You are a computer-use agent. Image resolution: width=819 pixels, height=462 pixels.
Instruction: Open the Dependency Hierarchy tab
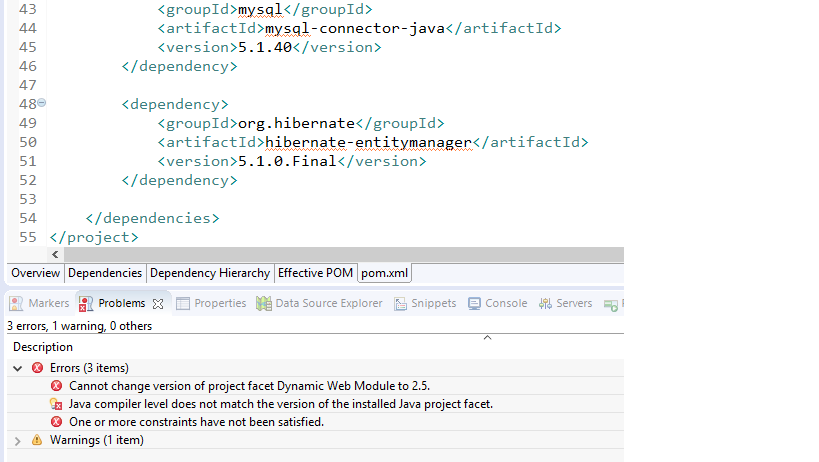pos(210,273)
